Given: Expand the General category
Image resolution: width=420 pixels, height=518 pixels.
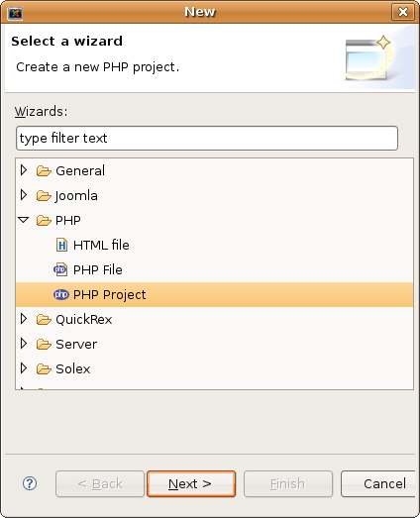Looking at the screenshot, I should click(x=24, y=170).
